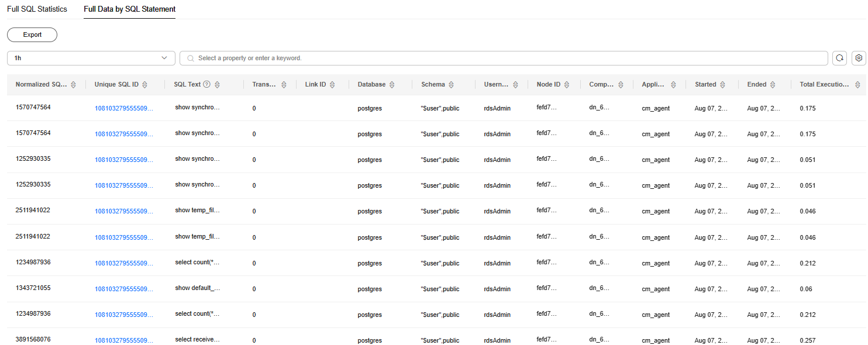This screenshot has height=345, width=868.
Task: Sort by Trans... column arrows
Action: pos(284,85)
